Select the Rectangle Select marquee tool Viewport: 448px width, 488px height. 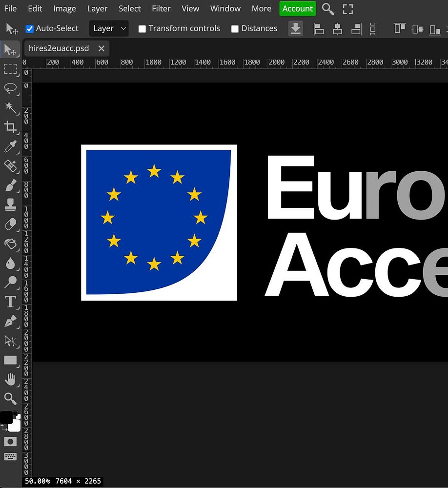[10, 69]
